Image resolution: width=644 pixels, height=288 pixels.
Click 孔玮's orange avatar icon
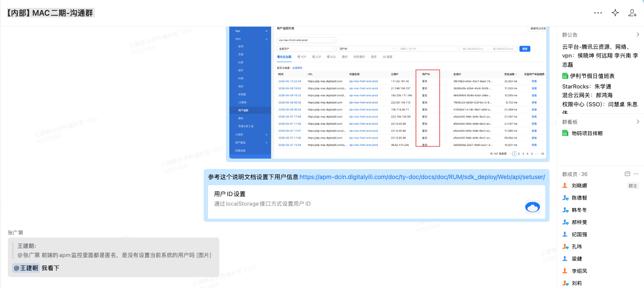(x=565, y=247)
